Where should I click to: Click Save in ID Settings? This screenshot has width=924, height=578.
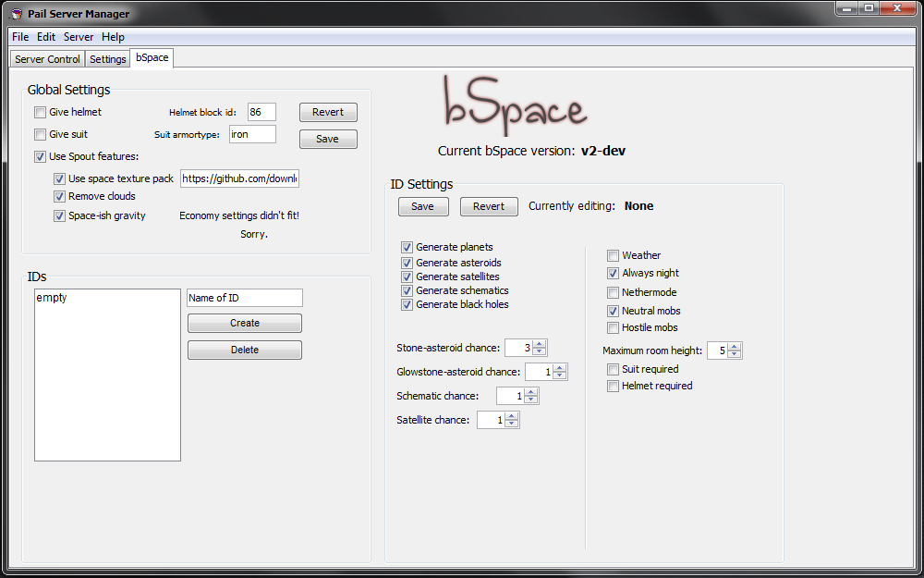pyautogui.click(x=423, y=206)
